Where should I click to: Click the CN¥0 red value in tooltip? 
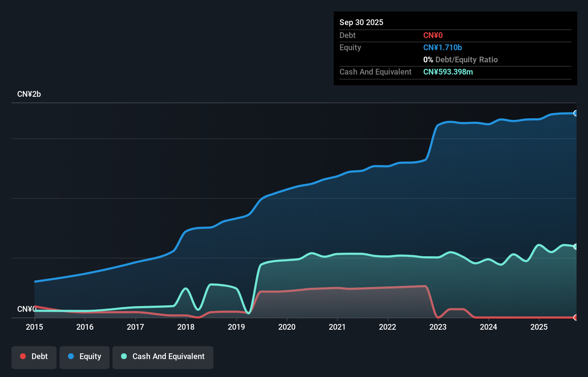tap(433, 35)
